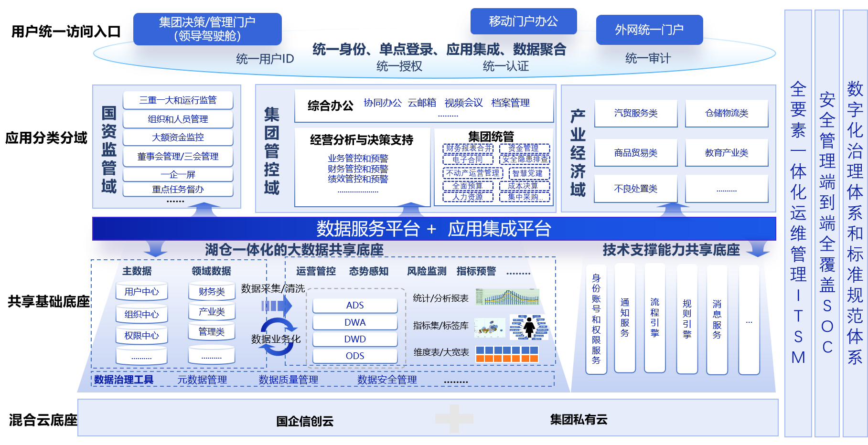Select 档案管理 under 综合办公
Screen dimensions: 868x445
click(x=510, y=103)
